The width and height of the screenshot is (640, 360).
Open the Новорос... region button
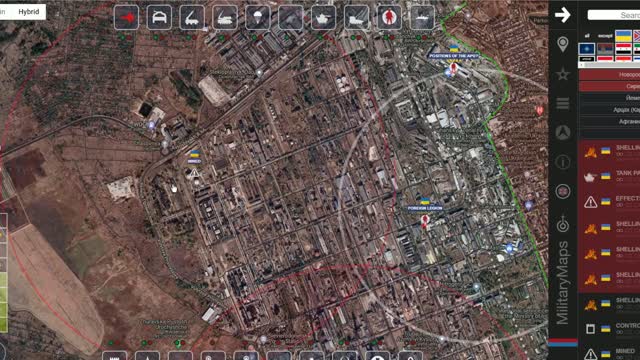click(x=610, y=74)
